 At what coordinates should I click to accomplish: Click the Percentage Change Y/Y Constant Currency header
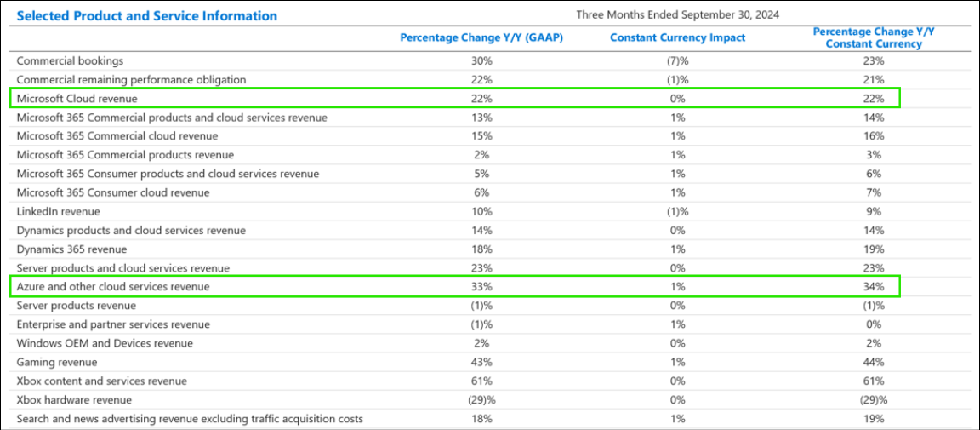[x=874, y=37]
